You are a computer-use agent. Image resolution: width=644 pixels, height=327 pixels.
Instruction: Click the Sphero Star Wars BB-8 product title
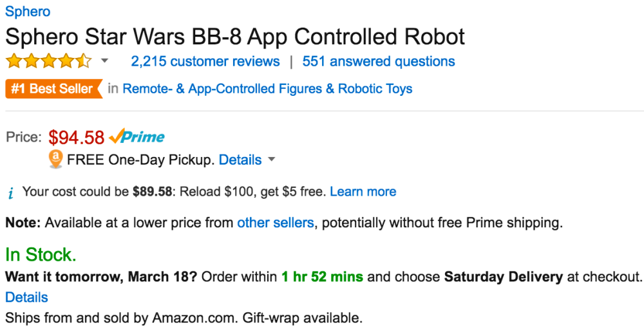(x=235, y=37)
